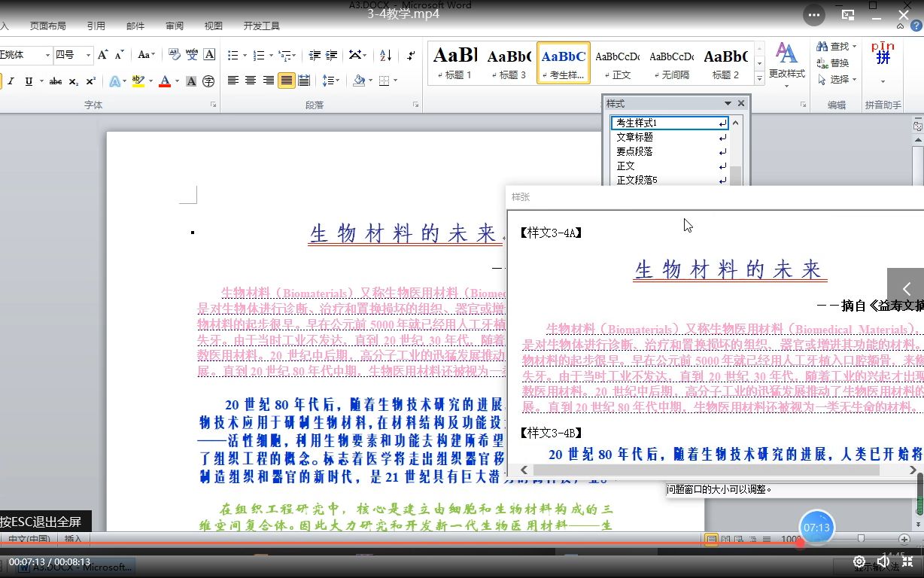Apply strikethrough formatting

pyautogui.click(x=57, y=81)
